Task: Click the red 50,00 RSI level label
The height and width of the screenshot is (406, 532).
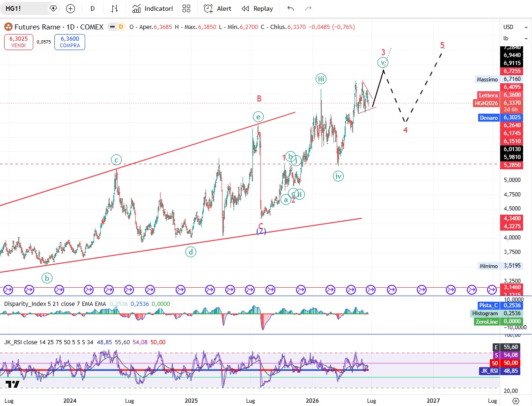Action: coord(505,363)
